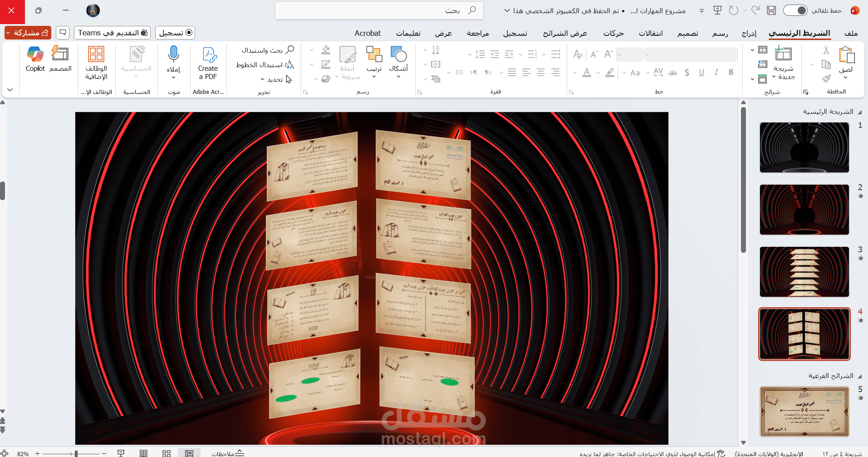Image resolution: width=868 pixels, height=457 pixels.
Task: Open the Designer (المصمم) icon
Action: point(60,53)
